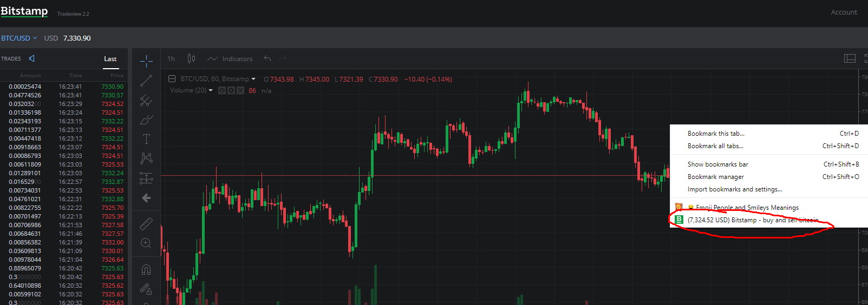Click trade price 7330.90 at 16:23:41
This screenshot has width=868, height=305.
112,87
